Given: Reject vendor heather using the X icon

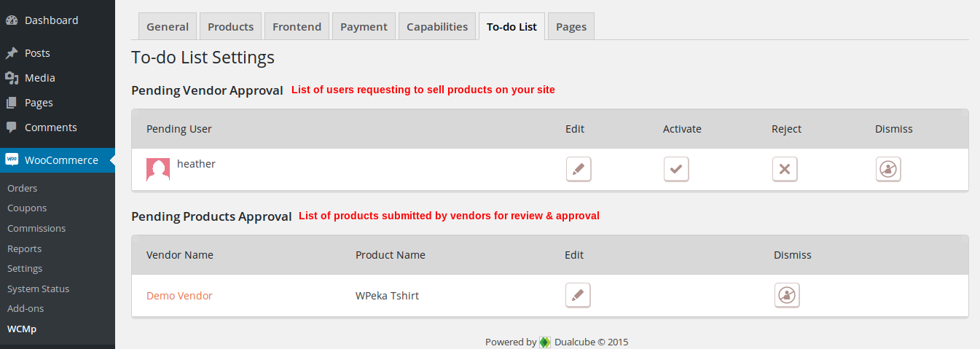Looking at the screenshot, I should pyautogui.click(x=785, y=169).
